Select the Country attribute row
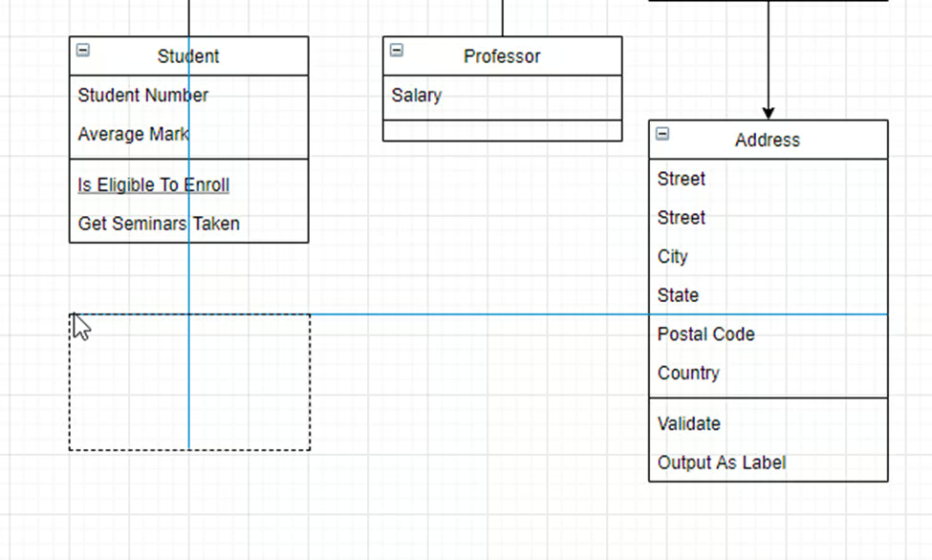Screen dimensions: 932x560 coord(688,374)
